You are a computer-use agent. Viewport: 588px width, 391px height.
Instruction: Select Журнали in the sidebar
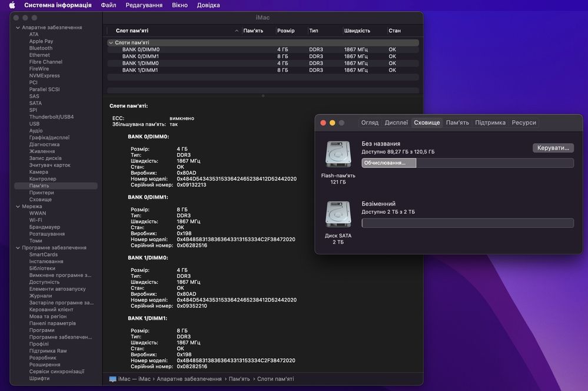tap(41, 296)
